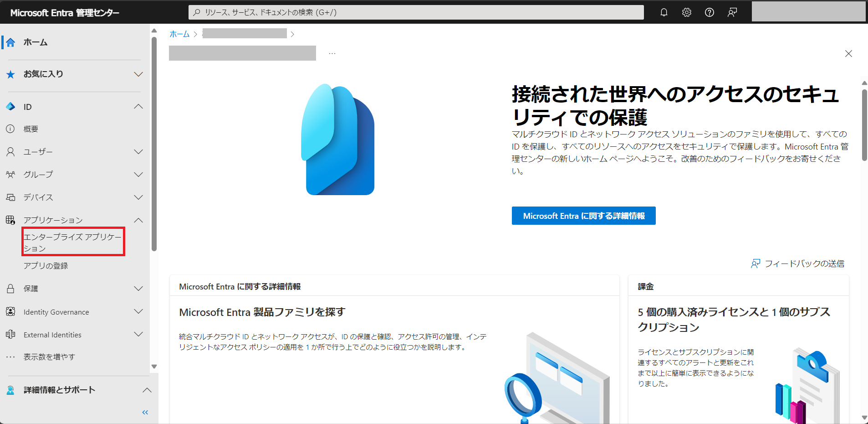
Task: Select 表示数を増やす in the sidebar
Action: [x=49, y=357]
